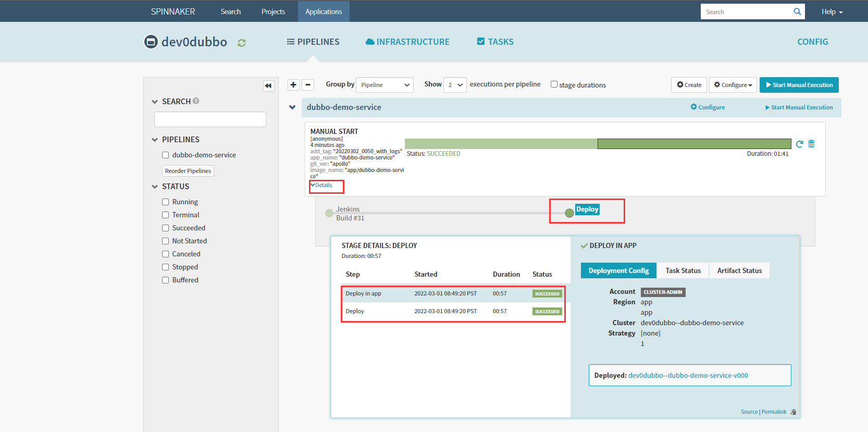868x432 pixels.
Task: Click the plus expand-all icon
Action: pyautogui.click(x=293, y=84)
